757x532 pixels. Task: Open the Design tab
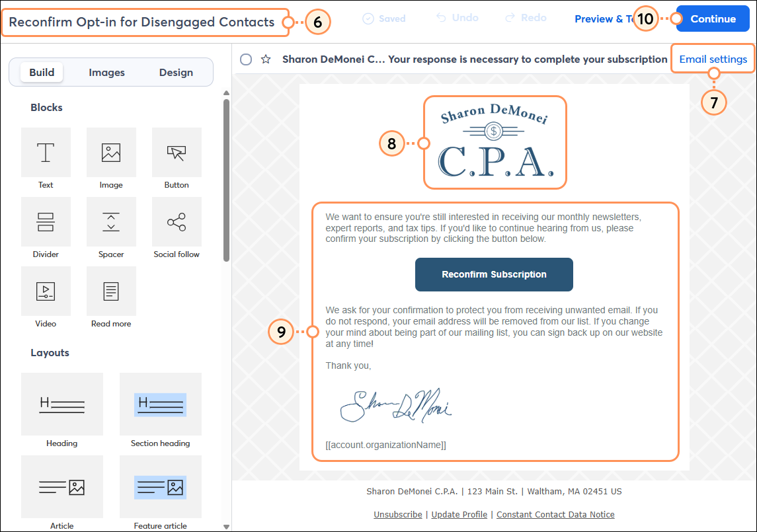(x=175, y=71)
